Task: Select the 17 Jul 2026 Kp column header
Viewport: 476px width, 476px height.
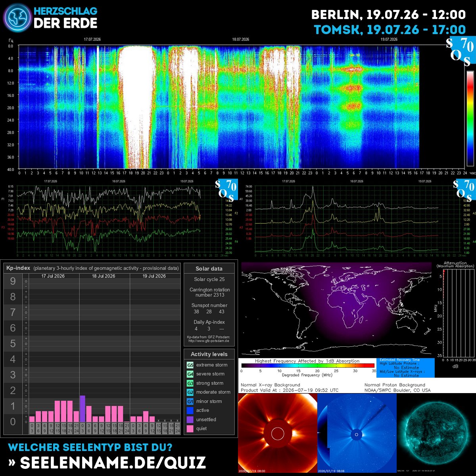Action: [x=53, y=276]
